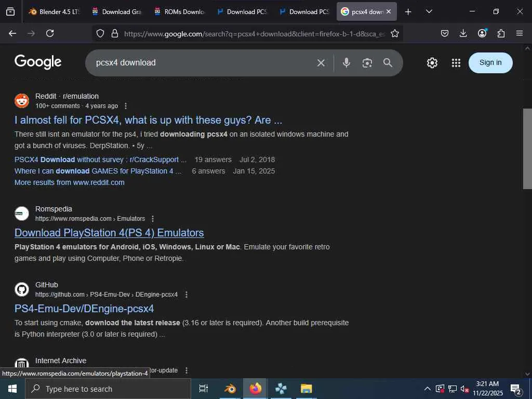532x399 pixels.
Task: Click the page vertical scrollbar thumb
Action: tap(527, 149)
